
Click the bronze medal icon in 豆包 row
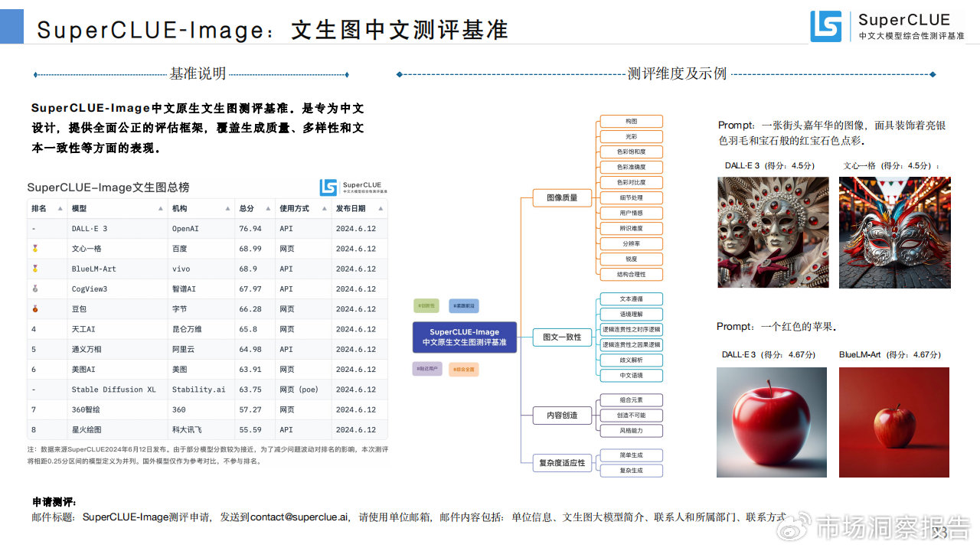pos(34,309)
